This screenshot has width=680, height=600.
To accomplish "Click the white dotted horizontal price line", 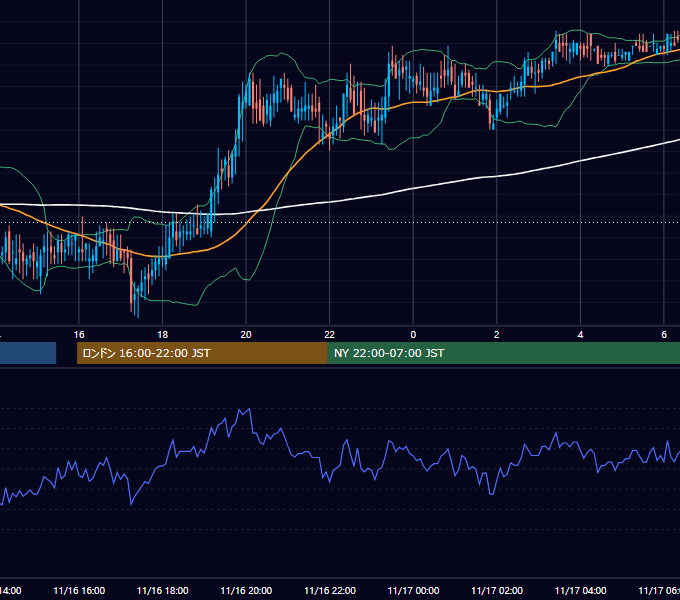I will click(x=340, y=222).
